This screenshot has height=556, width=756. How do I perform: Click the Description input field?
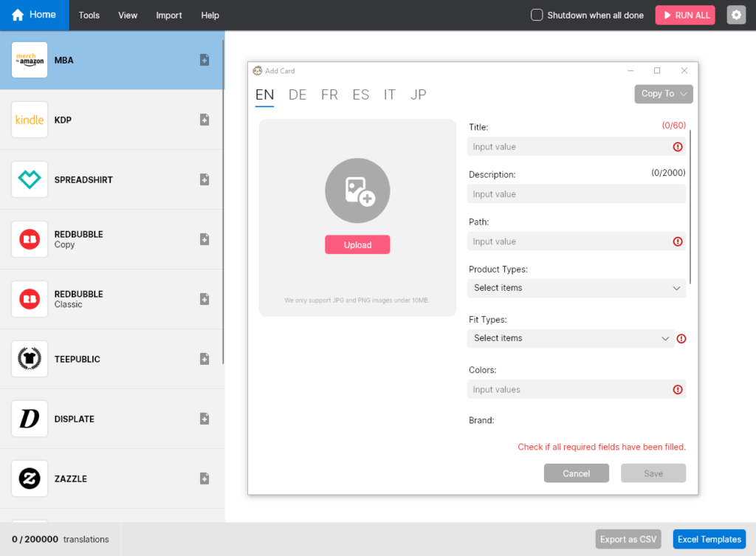point(576,194)
